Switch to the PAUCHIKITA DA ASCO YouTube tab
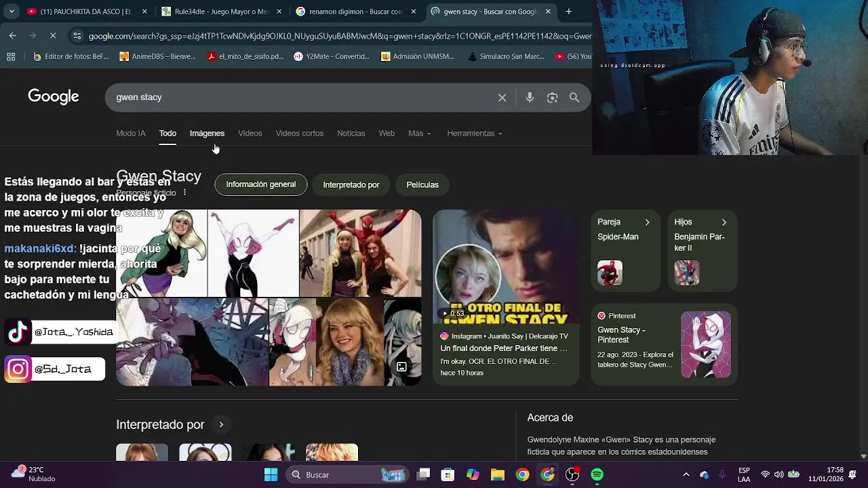This screenshot has height=488, width=868. [88, 12]
